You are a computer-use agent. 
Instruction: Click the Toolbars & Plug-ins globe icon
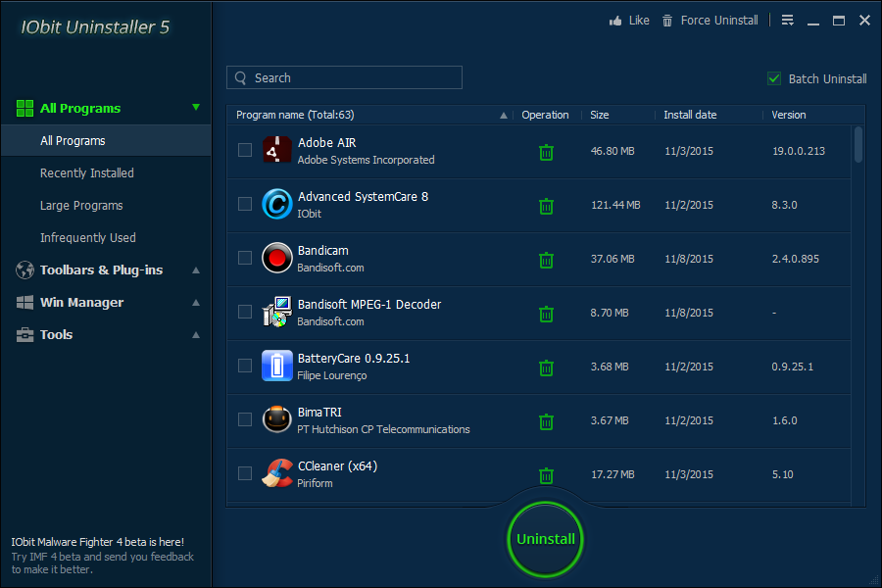point(24,270)
